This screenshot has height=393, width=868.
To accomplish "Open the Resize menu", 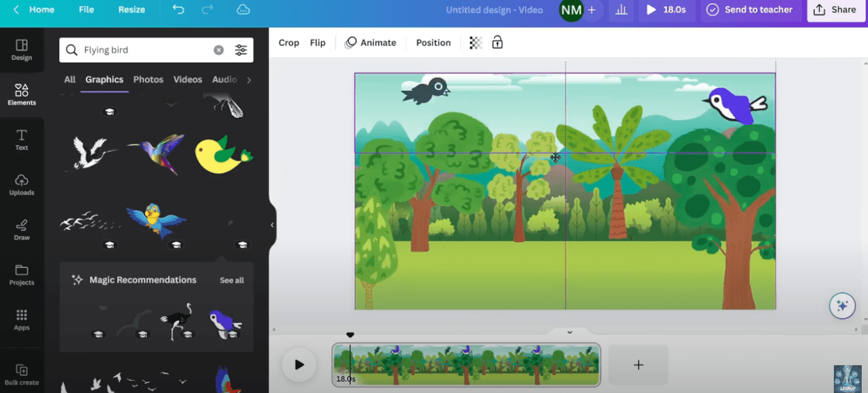I will coord(132,10).
